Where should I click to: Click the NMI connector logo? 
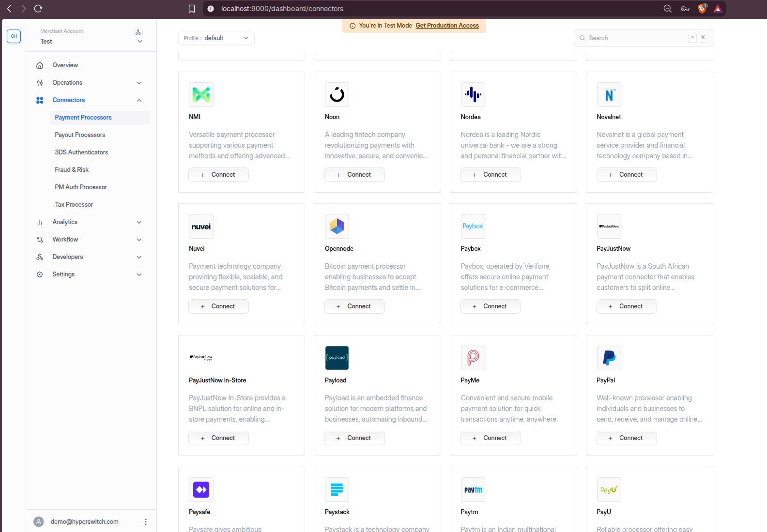tap(201, 95)
